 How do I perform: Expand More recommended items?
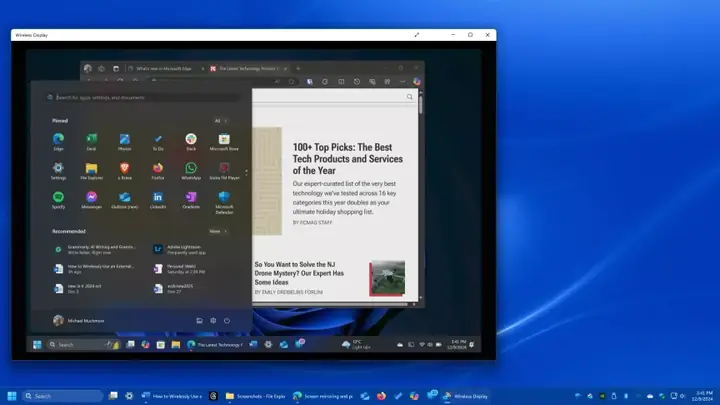(x=218, y=231)
